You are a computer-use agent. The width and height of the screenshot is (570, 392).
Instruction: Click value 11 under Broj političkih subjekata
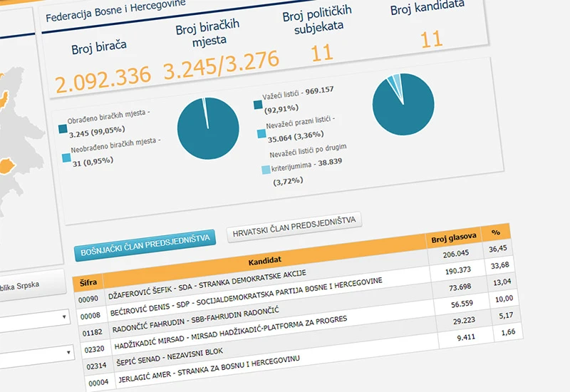click(322, 53)
